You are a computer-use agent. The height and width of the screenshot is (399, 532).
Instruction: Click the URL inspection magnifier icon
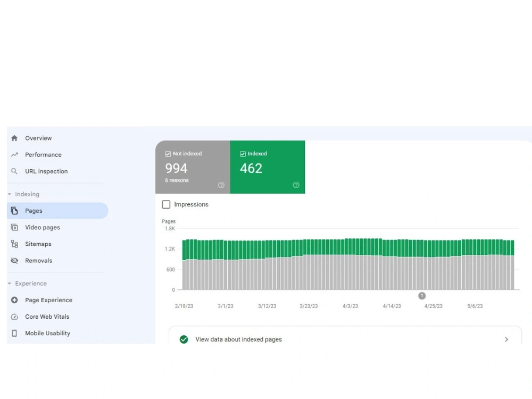tap(14, 171)
